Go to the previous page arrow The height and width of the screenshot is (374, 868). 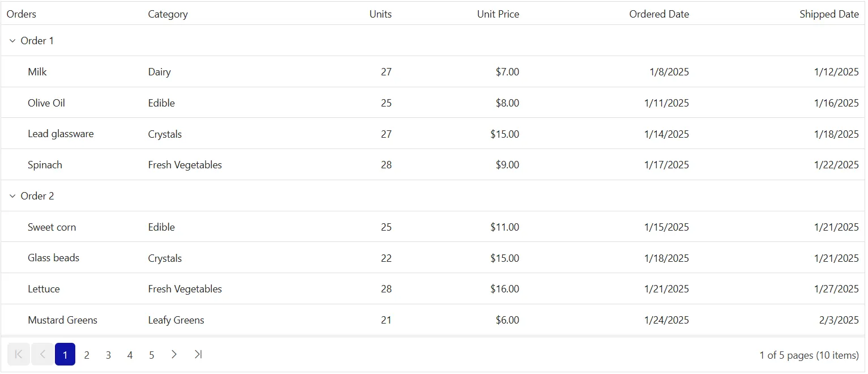click(x=42, y=354)
